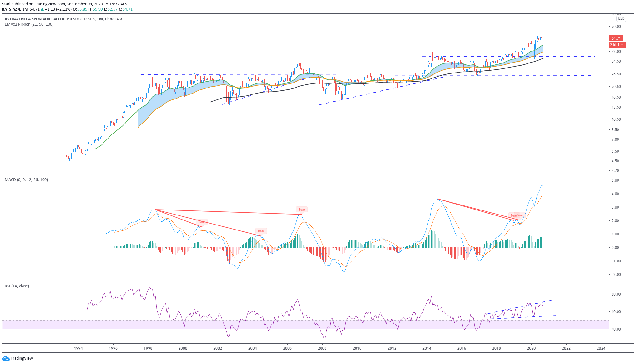Click the 26.50 price axis label
The height and width of the screenshot is (364, 636).
(616, 74)
